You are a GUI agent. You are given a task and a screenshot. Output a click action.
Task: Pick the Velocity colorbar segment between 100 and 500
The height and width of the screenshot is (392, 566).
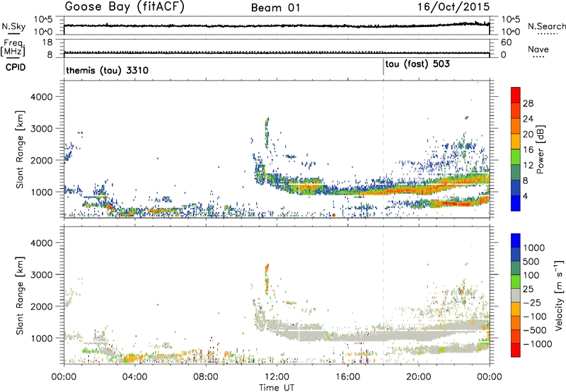coord(516,268)
